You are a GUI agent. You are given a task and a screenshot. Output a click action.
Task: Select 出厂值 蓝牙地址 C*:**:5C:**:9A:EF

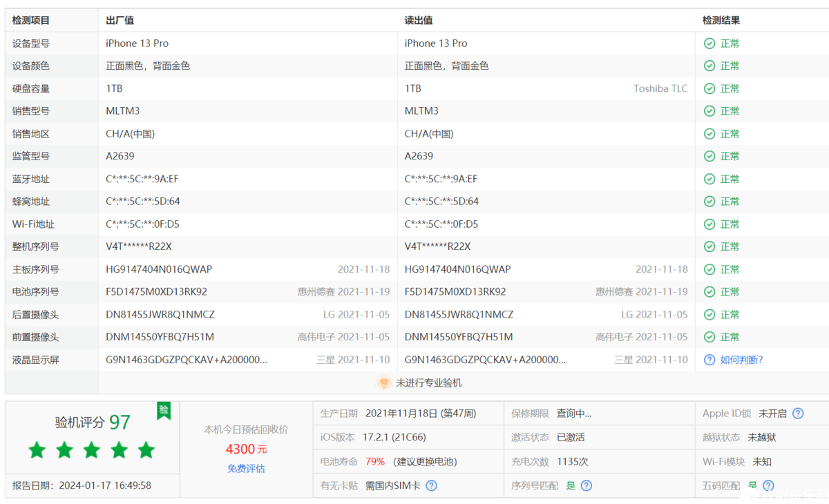click(142, 179)
